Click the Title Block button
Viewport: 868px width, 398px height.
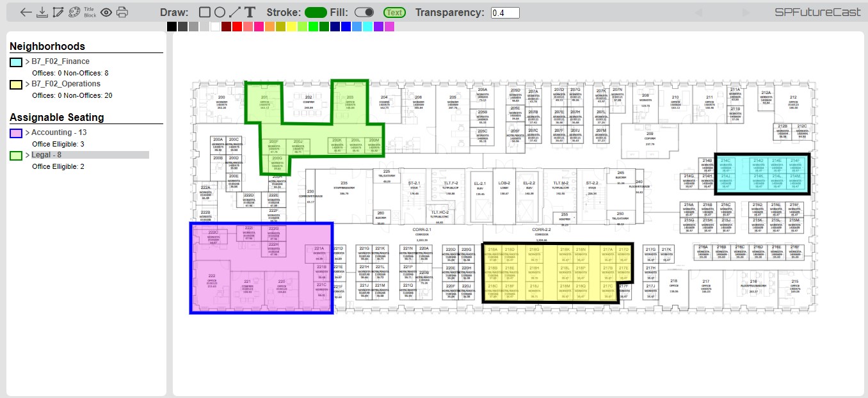tap(90, 12)
